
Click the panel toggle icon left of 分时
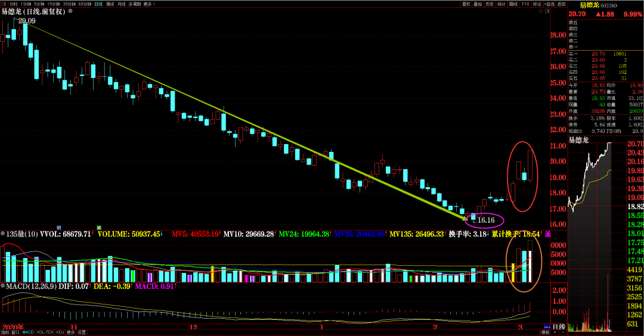[x=4, y=4]
